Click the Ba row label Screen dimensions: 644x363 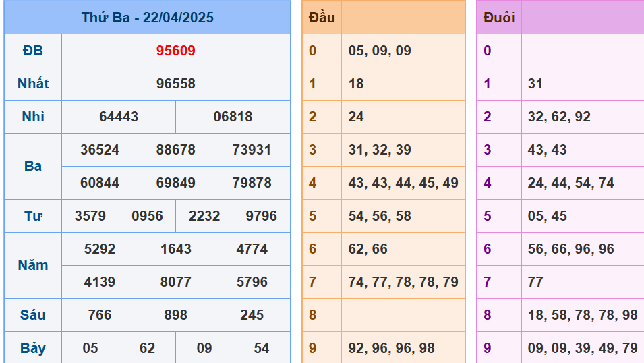pyautogui.click(x=33, y=166)
